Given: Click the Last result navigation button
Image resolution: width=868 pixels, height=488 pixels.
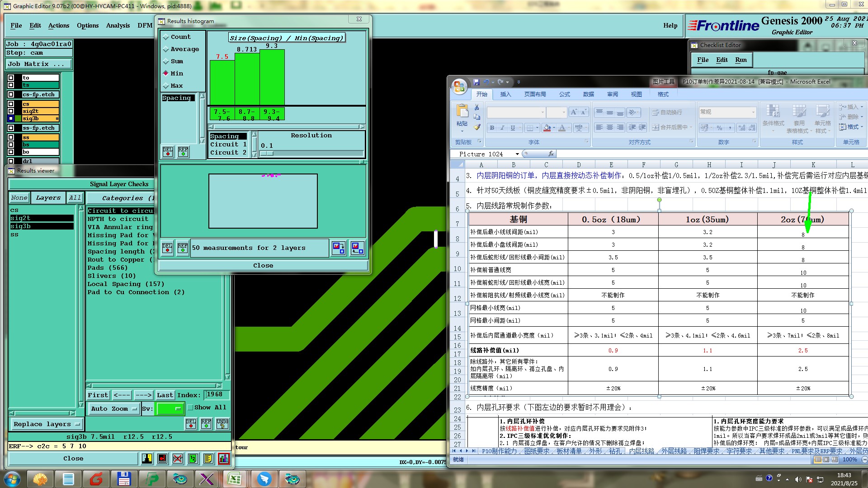Looking at the screenshot, I should point(165,395).
